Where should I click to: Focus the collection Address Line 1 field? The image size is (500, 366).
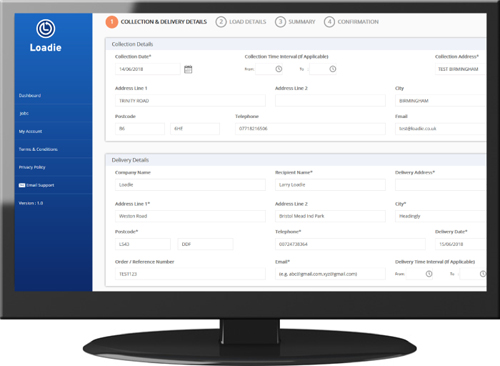click(x=190, y=101)
